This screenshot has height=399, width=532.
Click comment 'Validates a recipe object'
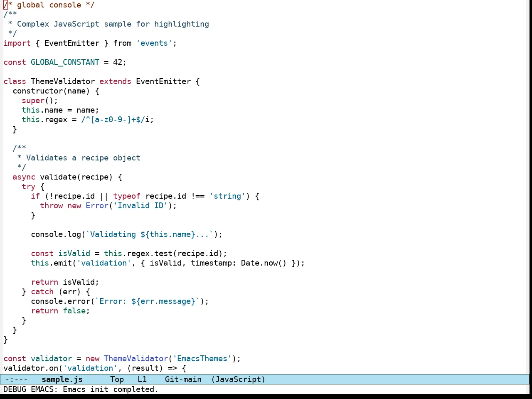pyautogui.click(x=83, y=158)
